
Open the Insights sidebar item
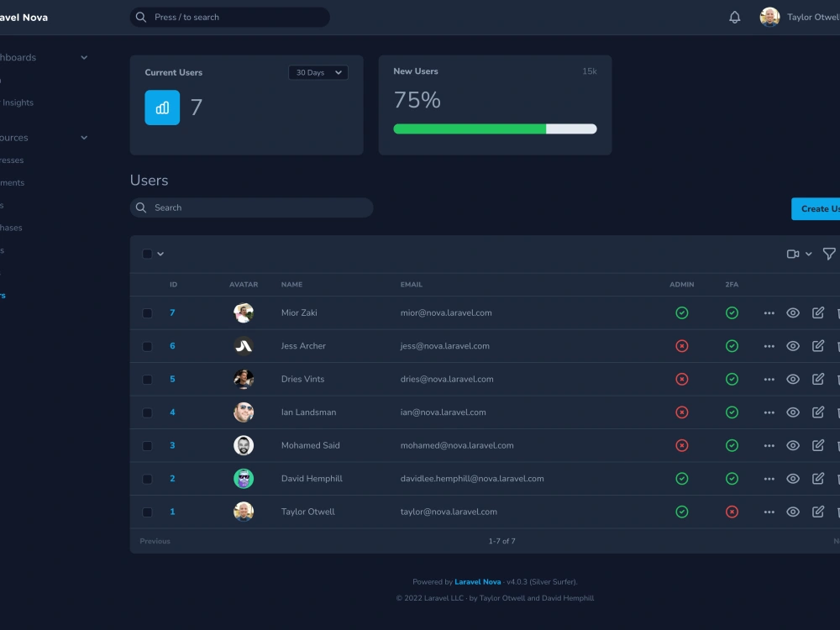(x=17, y=102)
